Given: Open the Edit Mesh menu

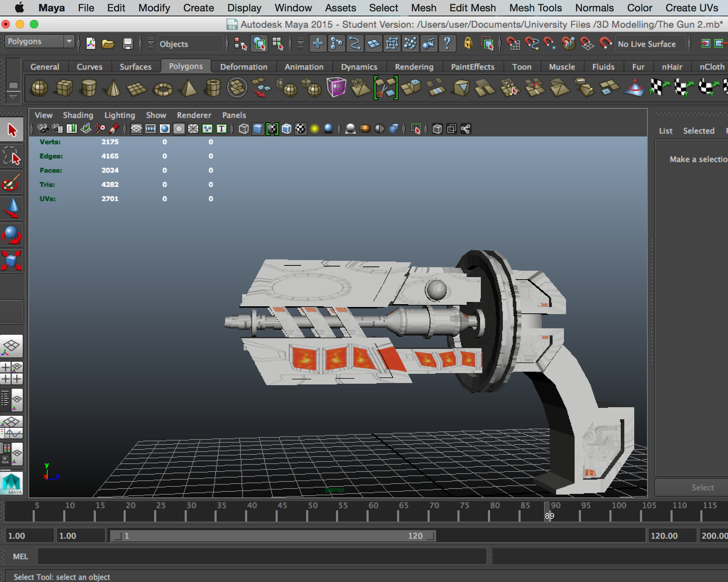Looking at the screenshot, I should pyautogui.click(x=472, y=8).
